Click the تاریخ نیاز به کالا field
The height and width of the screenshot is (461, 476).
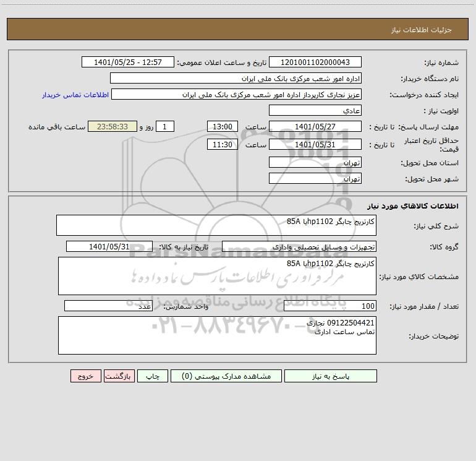pos(109,246)
